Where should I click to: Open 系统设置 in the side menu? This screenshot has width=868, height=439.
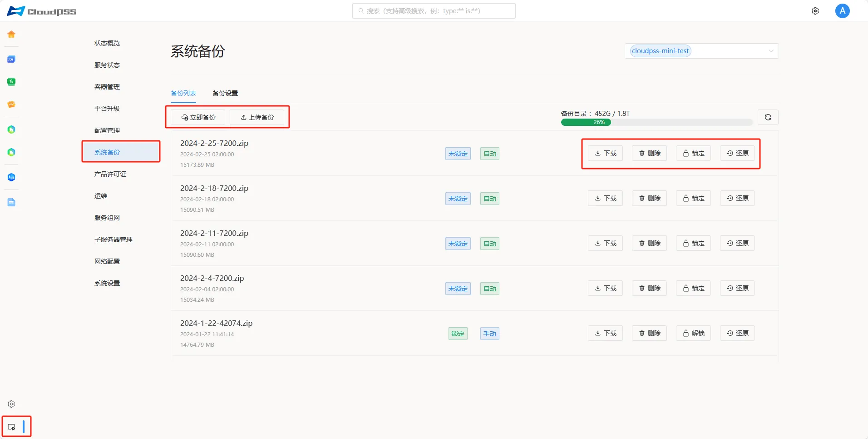(107, 283)
